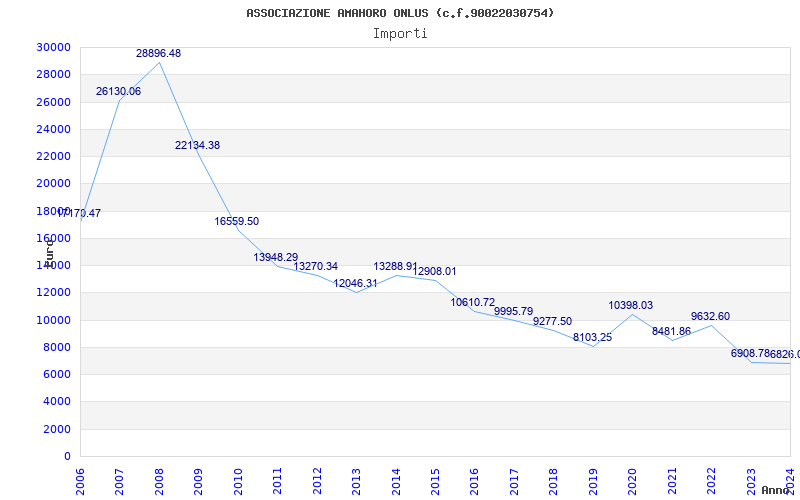The width and height of the screenshot is (800, 500).
Task: Select the 9995.79 data label
Action: [513, 311]
